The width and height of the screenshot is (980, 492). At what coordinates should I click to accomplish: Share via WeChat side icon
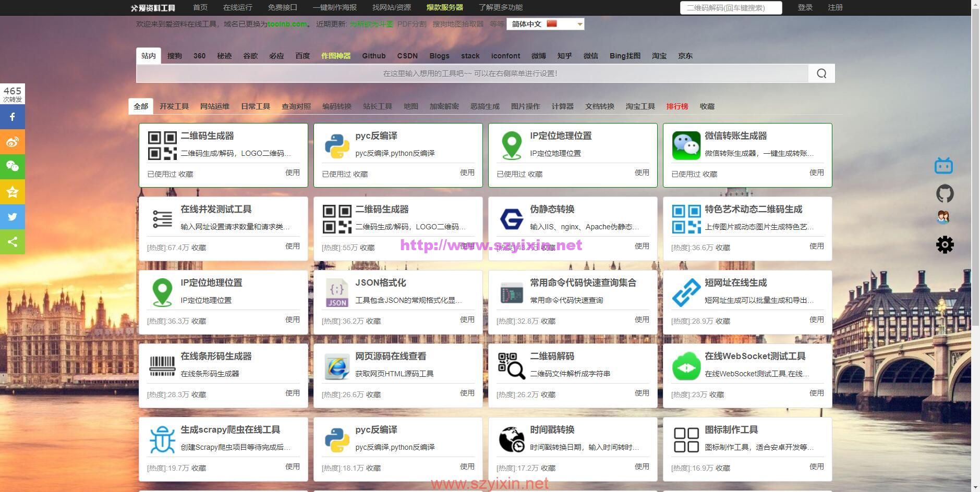[13, 167]
